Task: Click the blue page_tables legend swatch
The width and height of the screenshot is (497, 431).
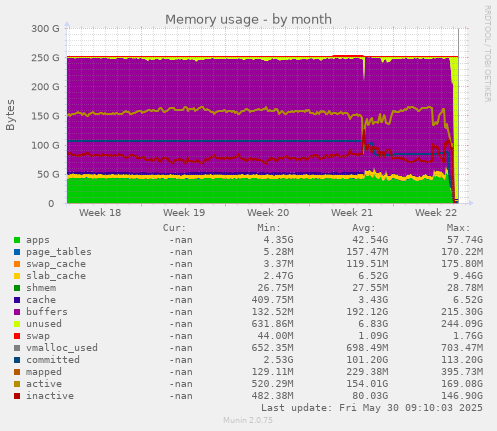Action: pos(17,252)
